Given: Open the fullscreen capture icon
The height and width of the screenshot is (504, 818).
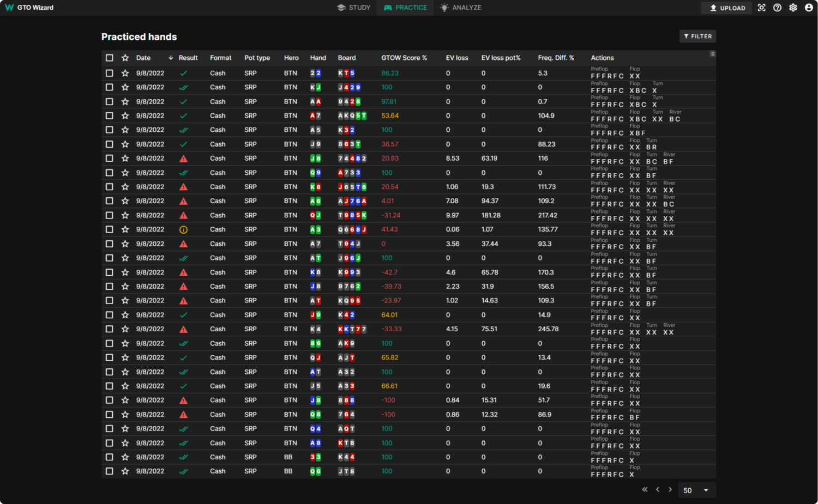Looking at the screenshot, I should pyautogui.click(x=762, y=8).
